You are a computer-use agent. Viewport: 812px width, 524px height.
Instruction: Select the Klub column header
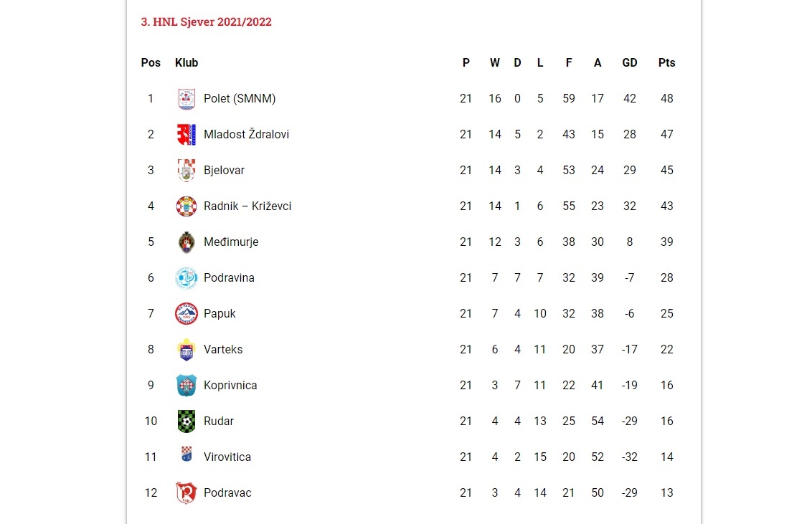(x=187, y=62)
